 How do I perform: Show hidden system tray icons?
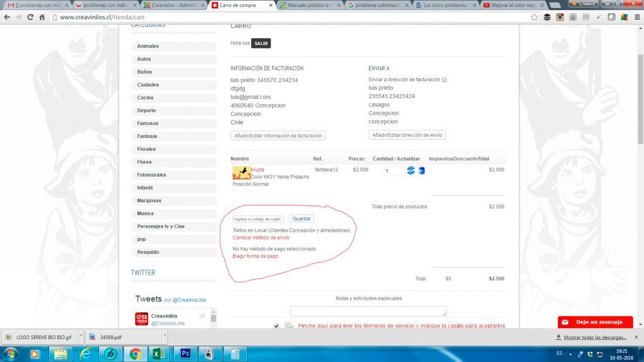coord(570,354)
